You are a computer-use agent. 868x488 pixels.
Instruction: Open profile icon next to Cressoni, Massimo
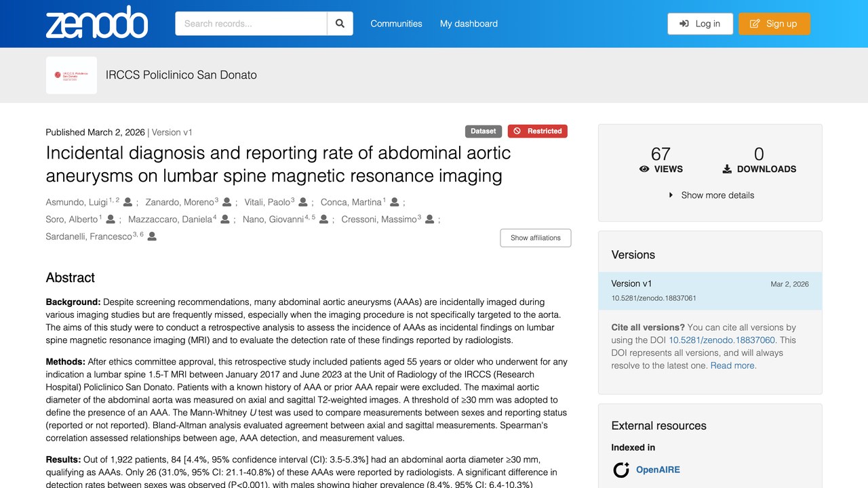click(429, 220)
